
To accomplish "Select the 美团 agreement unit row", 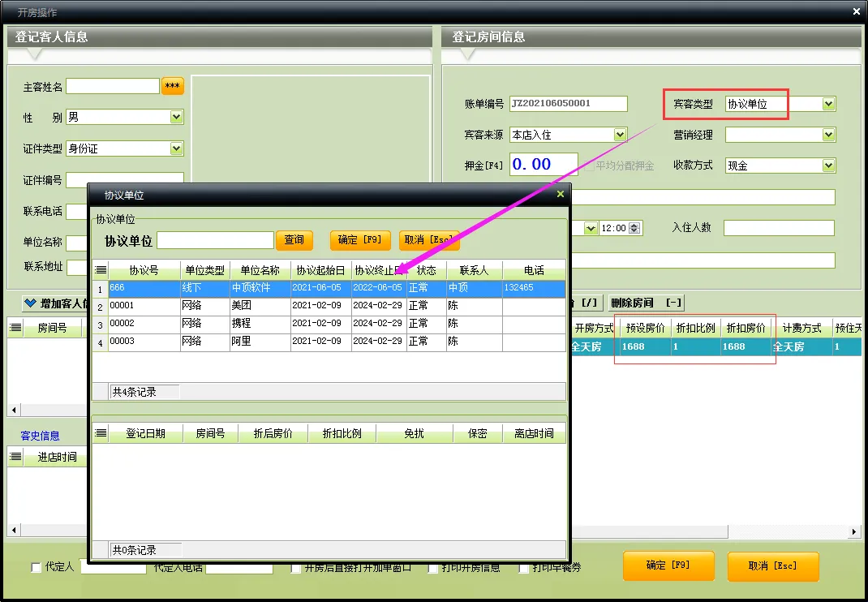I will (x=329, y=306).
